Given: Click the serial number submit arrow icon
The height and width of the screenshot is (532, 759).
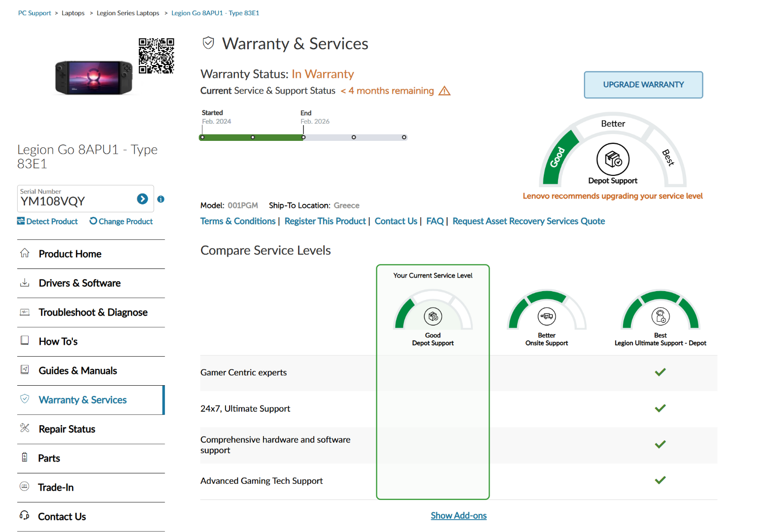Looking at the screenshot, I should [142, 199].
